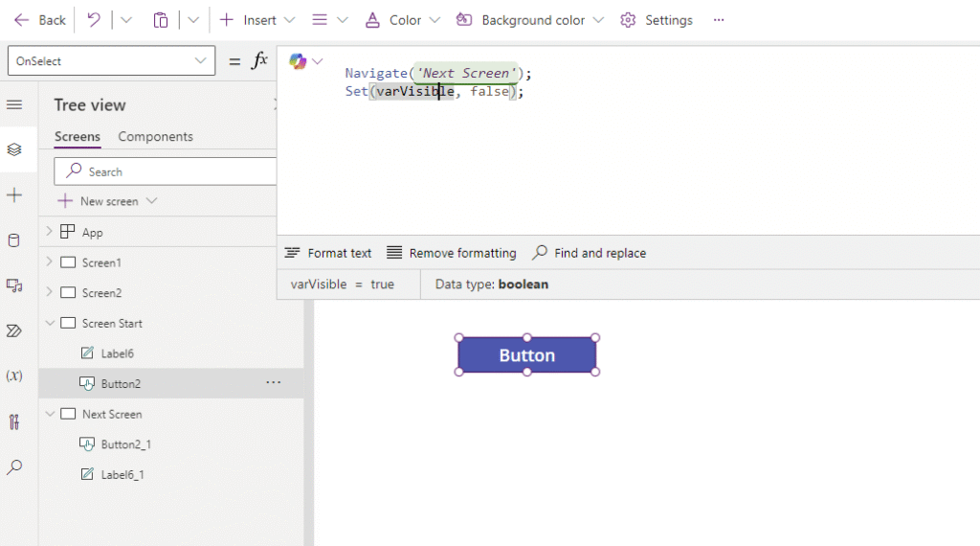This screenshot has width=980, height=546.
Task: Switch to the Screens tab
Action: 77,136
